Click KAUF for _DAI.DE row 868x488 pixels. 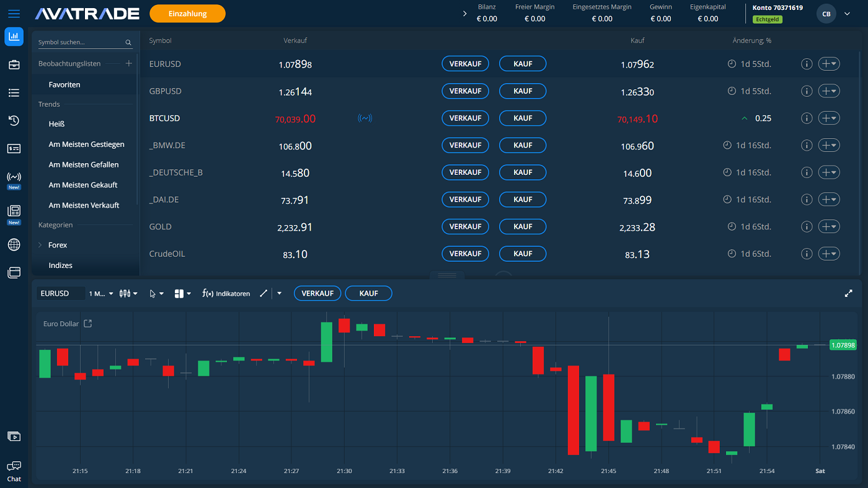point(523,200)
